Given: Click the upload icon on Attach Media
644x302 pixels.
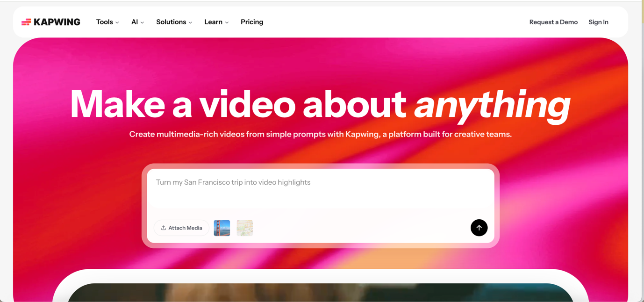Looking at the screenshot, I should (x=164, y=228).
